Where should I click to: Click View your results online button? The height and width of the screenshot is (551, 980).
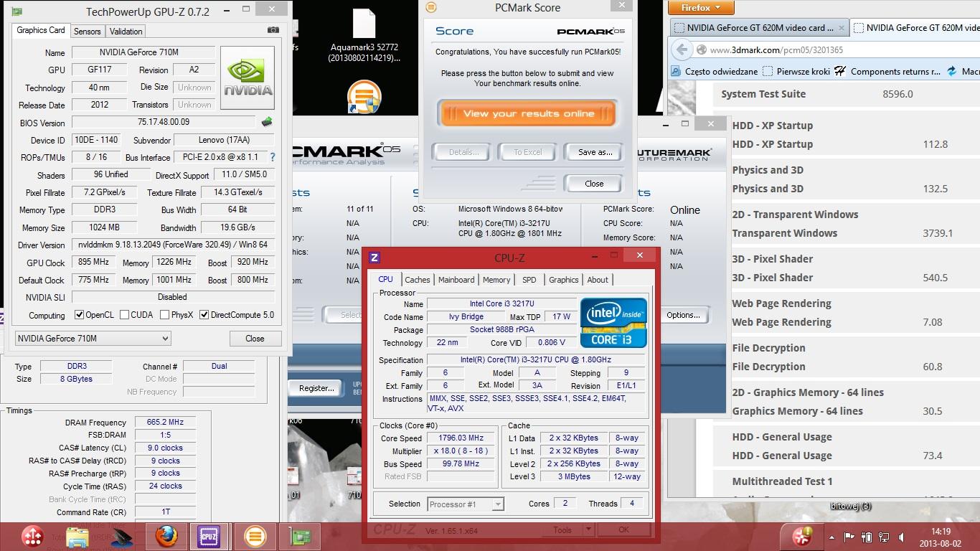tap(528, 113)
